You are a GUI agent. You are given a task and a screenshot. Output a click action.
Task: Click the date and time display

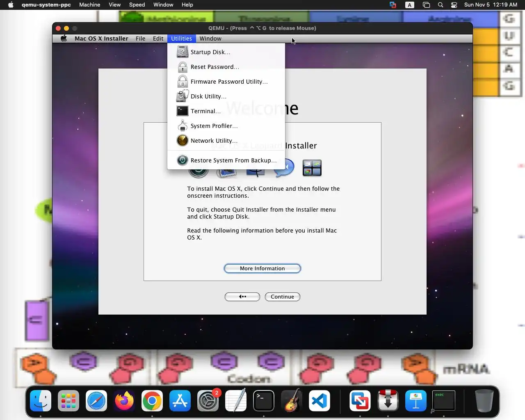coord(491,5)
